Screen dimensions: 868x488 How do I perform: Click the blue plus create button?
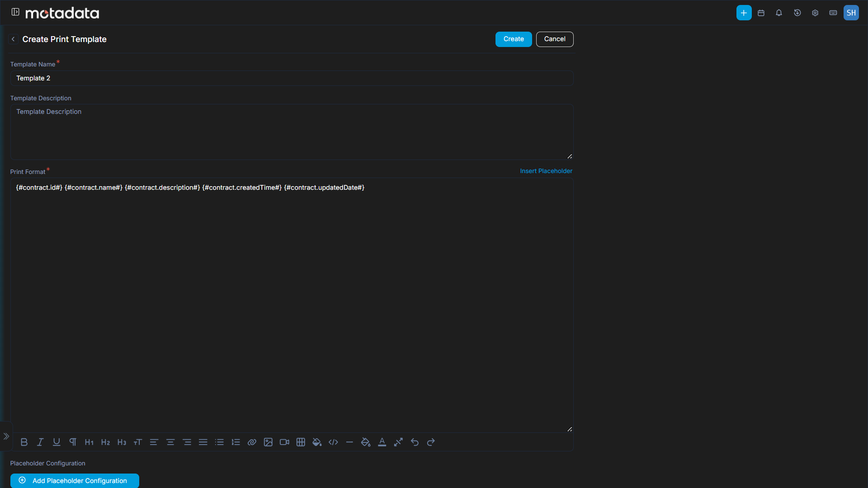[744, 13]
